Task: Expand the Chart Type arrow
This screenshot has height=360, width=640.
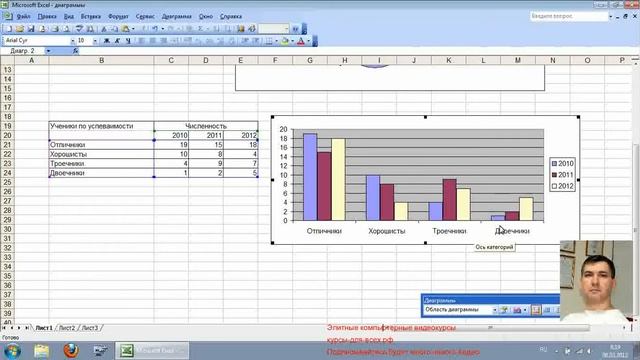Action: pos(525,310)
